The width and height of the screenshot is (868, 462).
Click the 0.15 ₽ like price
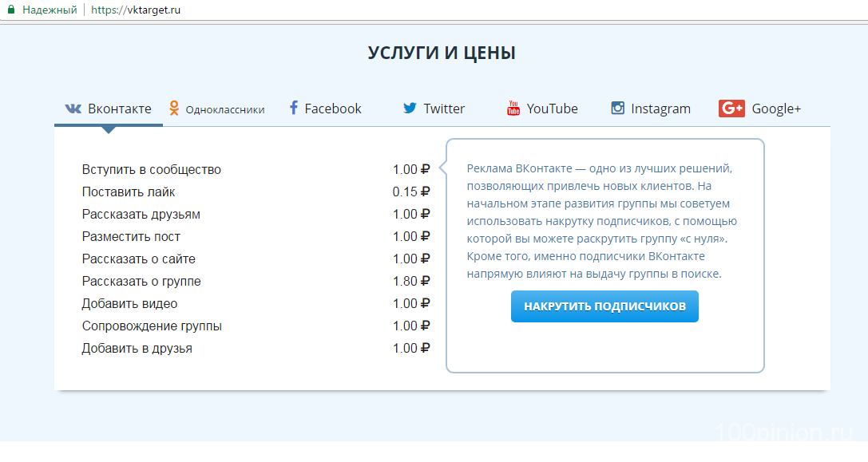(x=411, y=192)
